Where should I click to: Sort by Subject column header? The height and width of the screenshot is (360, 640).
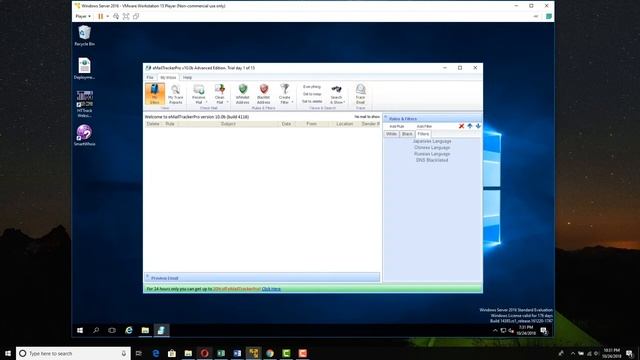click(228, 124)
